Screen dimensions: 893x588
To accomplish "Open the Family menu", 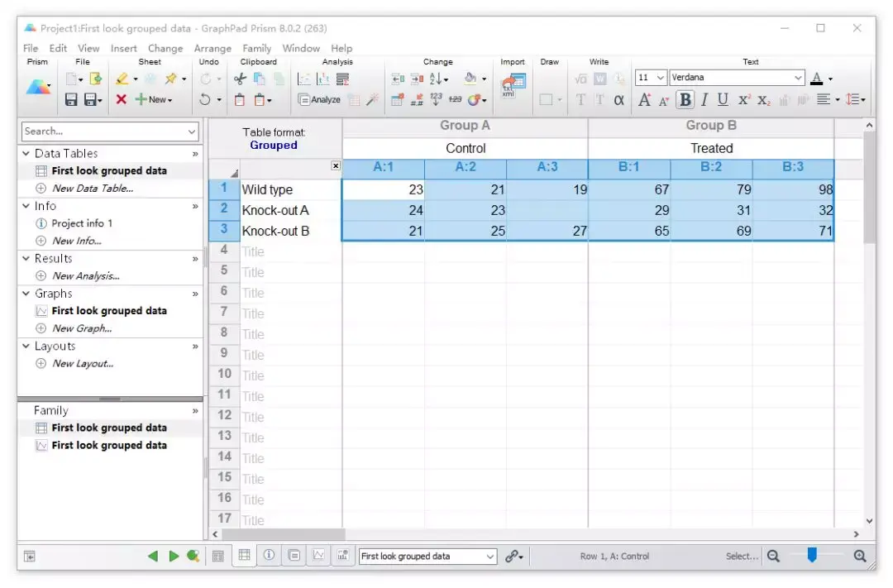I will pos(257,49).
